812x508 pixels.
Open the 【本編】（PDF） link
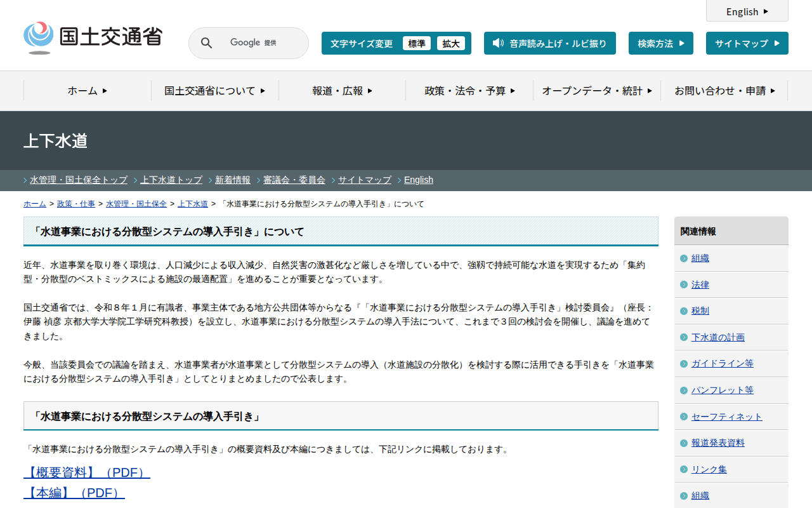pyautogui.click(x=74, y=493)
